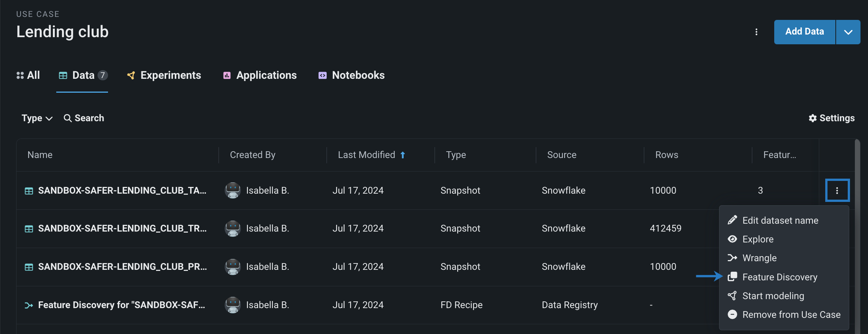The width and height of the screenshot is (868, 334).
Task: Click the Feature Discovery stacked-squares icon
Action: coord(732,277)
